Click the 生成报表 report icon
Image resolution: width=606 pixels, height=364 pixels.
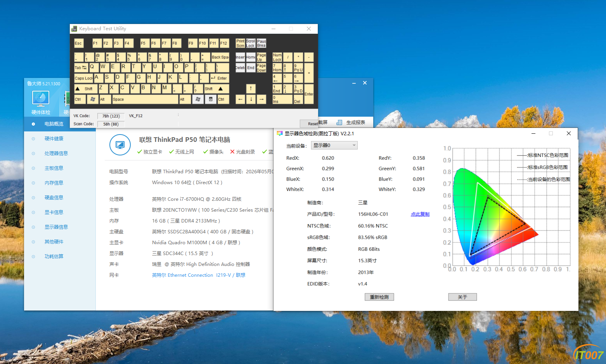[x=339, y=122]
